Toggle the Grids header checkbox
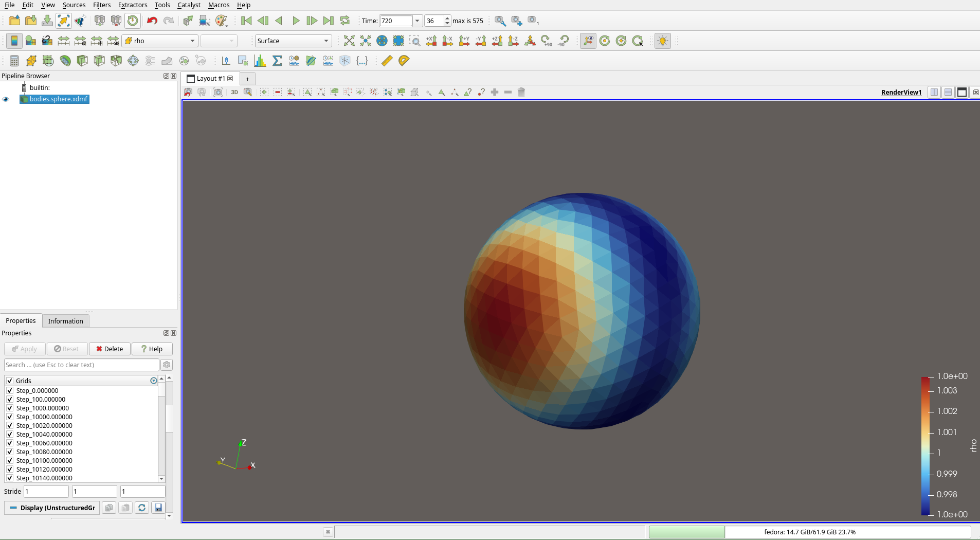The width and height of the screenshot is (980, 540). coord(10,381)
